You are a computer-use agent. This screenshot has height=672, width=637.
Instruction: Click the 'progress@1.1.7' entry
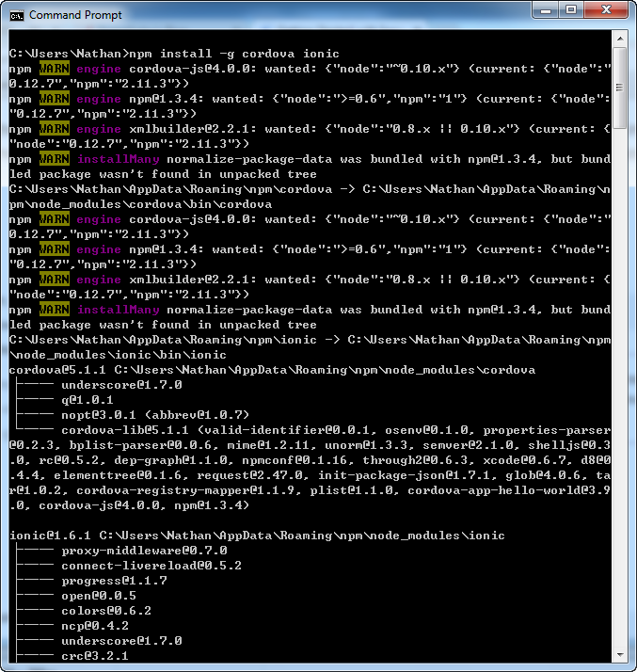(115, 581)
